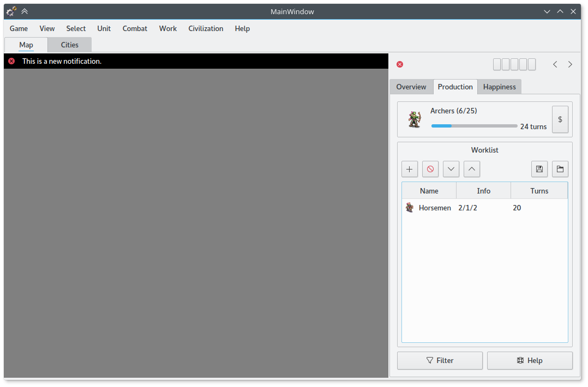588x387 pixels.
Task: Select the Production tab
Action: [455, 87]
